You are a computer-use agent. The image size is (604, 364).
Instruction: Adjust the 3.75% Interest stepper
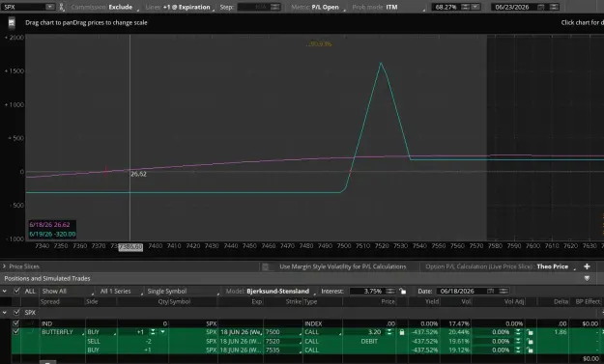tap(390, 292)
